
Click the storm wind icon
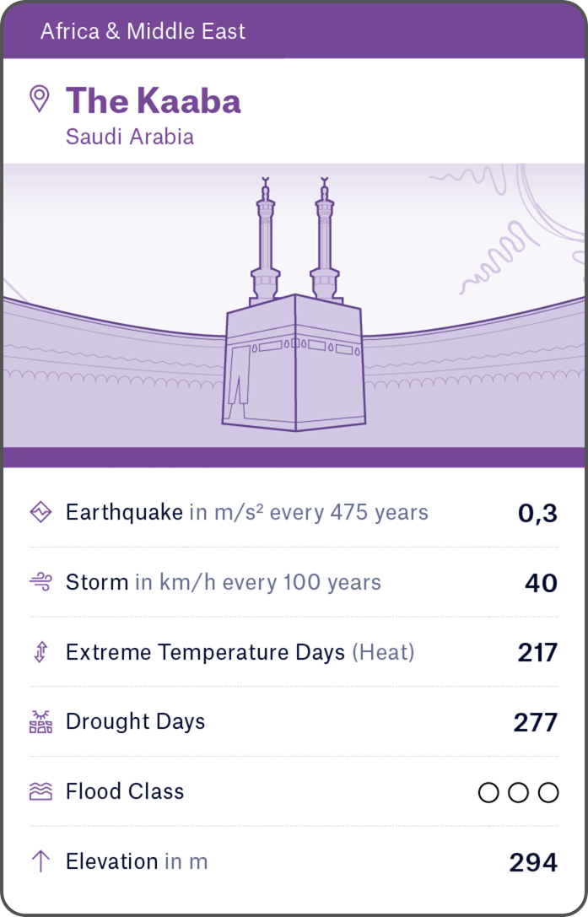(x=40, y=582)
